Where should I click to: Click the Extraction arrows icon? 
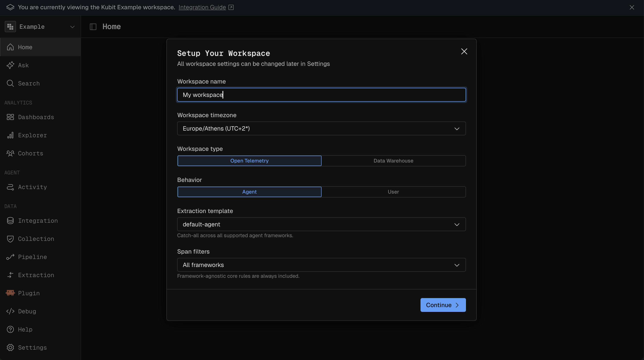[10, 275]
